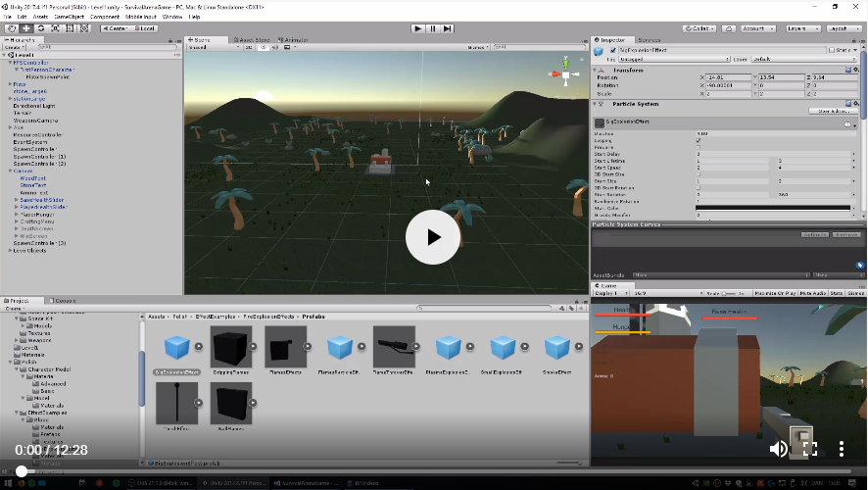868x490 pixels.
Task: Open Particle System component gear settings
Action: click(855, 104)
